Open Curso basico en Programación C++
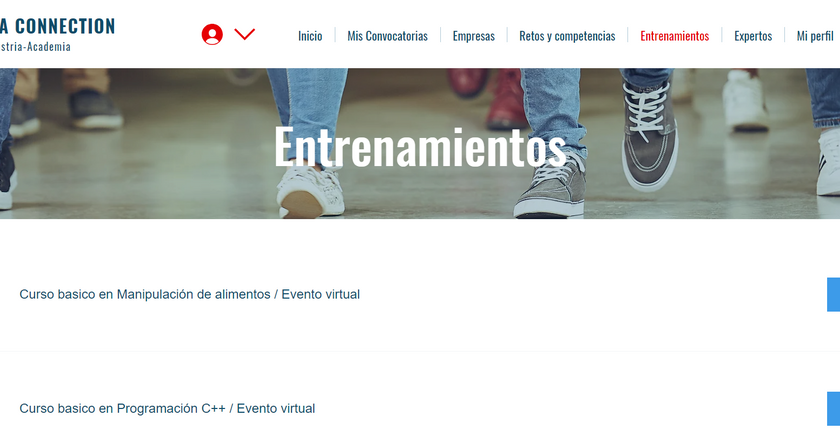Viewport: 840px width, 442px height. (167, 408)
